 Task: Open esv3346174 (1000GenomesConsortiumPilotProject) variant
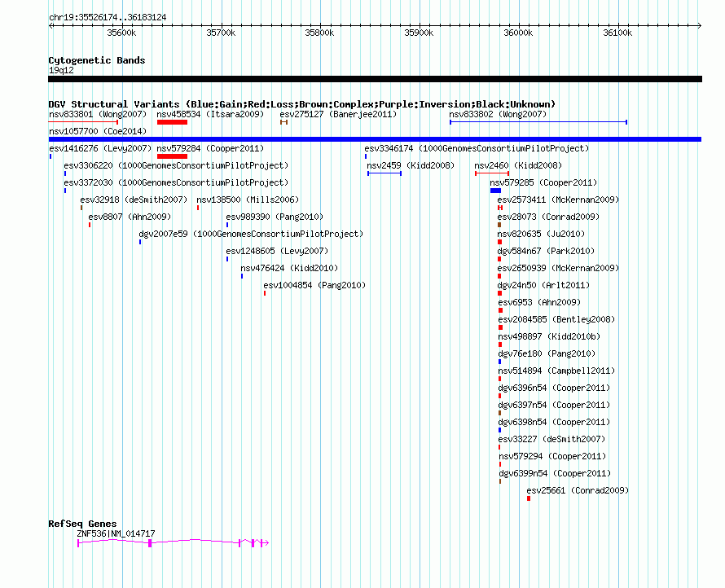click(477, 148)
